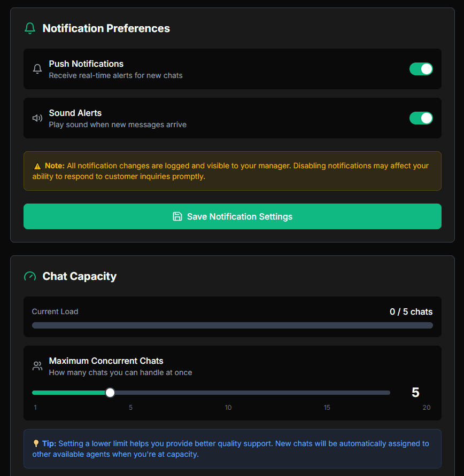464x476 pixels.
Task: Click the large 5 chat limit value
Action: click(416, 392)
